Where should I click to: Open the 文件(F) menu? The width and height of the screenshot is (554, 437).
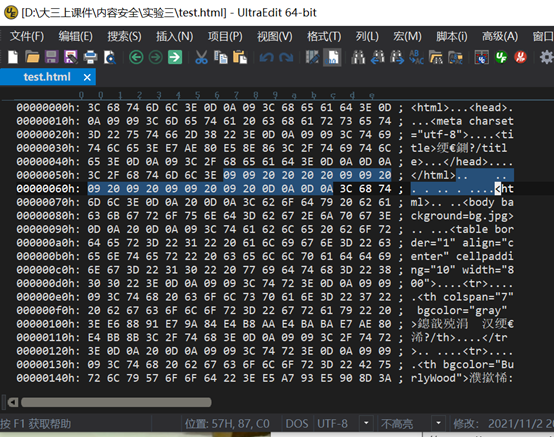pos(27,36)
